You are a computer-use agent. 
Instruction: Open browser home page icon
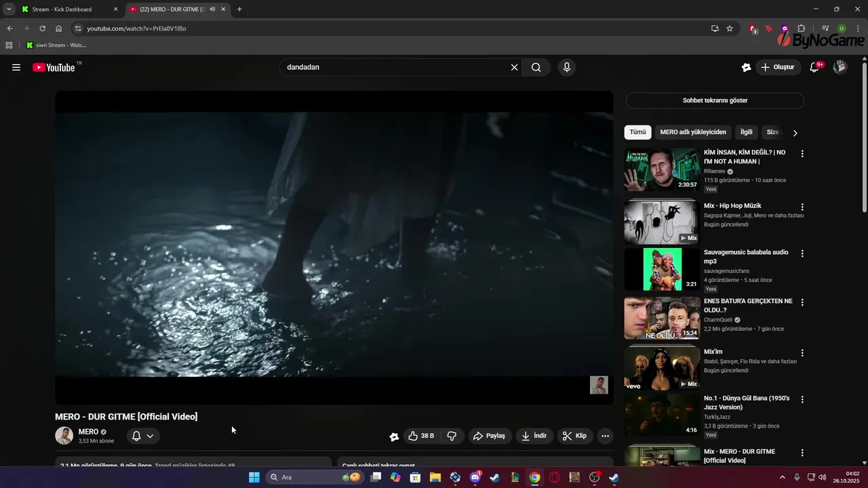pyautogui.click(x=59, y=28)
